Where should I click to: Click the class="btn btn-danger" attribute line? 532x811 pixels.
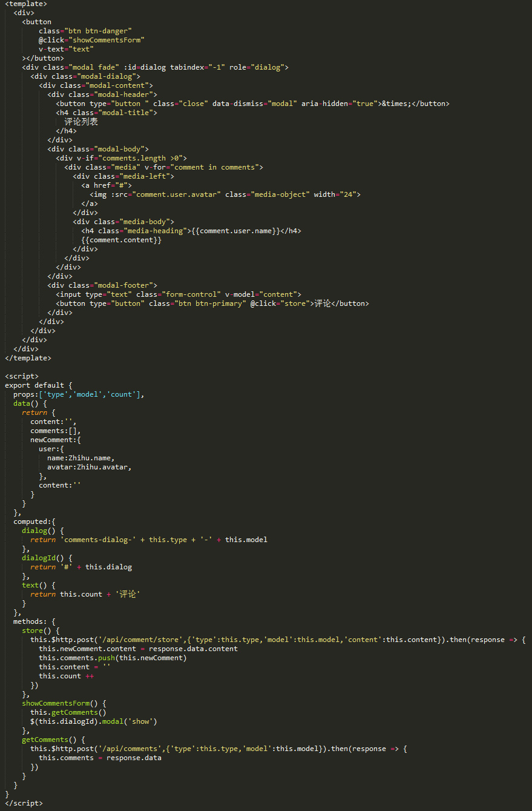(85, 31)
